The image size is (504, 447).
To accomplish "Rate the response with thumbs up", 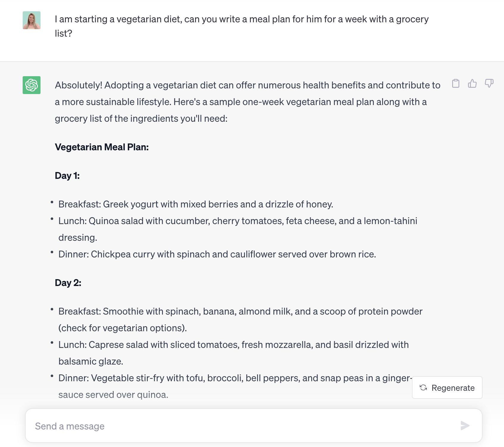I will pos(472,84).
